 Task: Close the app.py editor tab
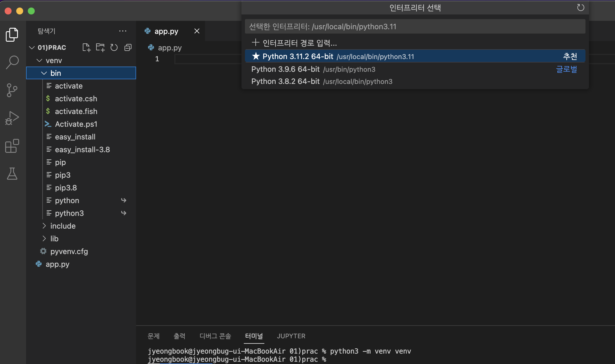pos(197,31)
